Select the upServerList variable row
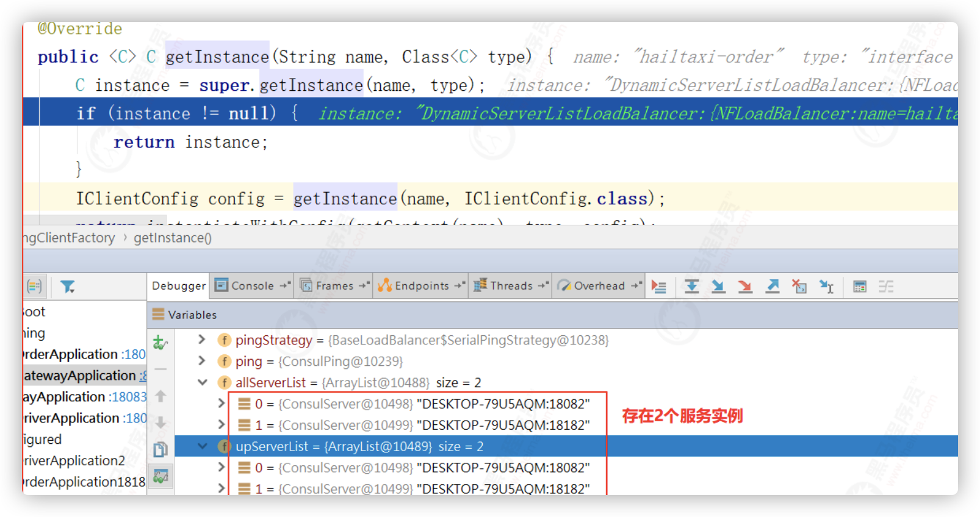The width and height of the screenshot is (980, 517). click(x=566, y=446)
